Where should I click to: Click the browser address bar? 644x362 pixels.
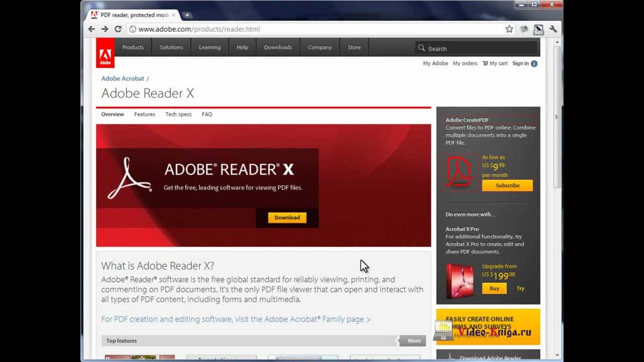click(x=317, y=29)
